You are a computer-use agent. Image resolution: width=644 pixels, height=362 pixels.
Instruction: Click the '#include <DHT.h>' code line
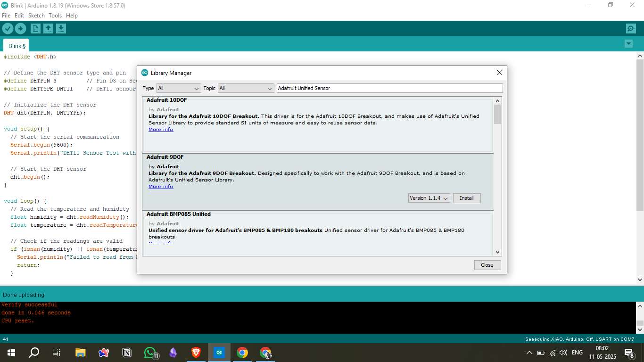tap(30, 57)
